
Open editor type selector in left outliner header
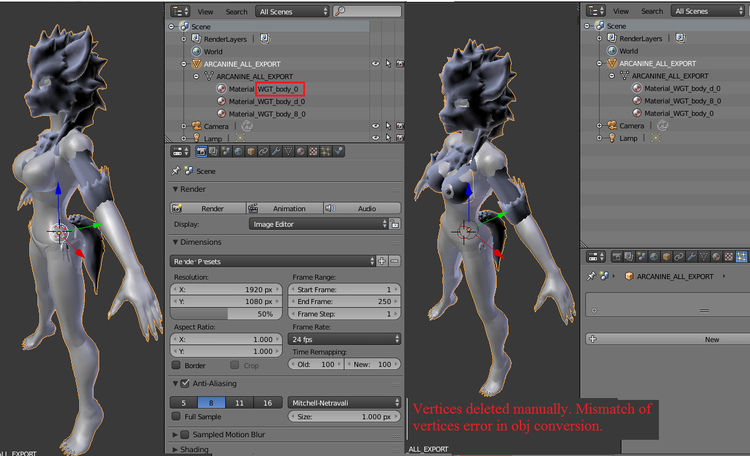(180, 11)
